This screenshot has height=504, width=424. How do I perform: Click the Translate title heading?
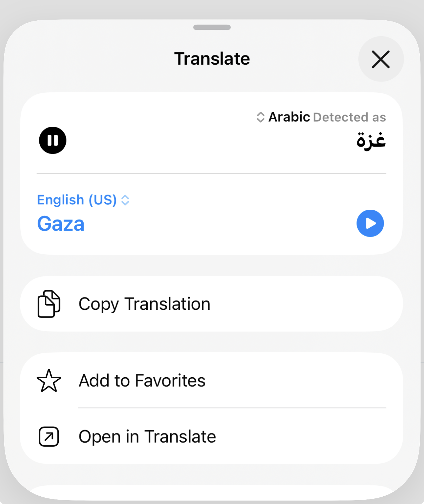click(x=212, y=59)
